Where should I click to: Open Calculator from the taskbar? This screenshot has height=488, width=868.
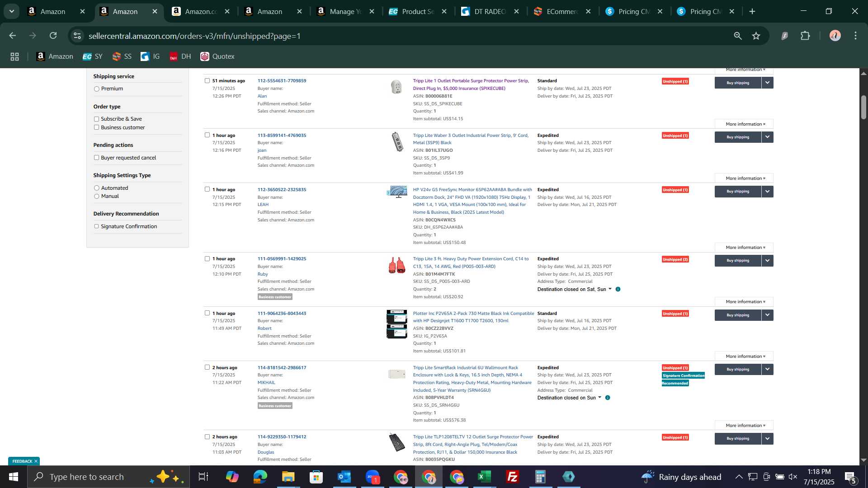pyautogui.click(x=541, y=477)
